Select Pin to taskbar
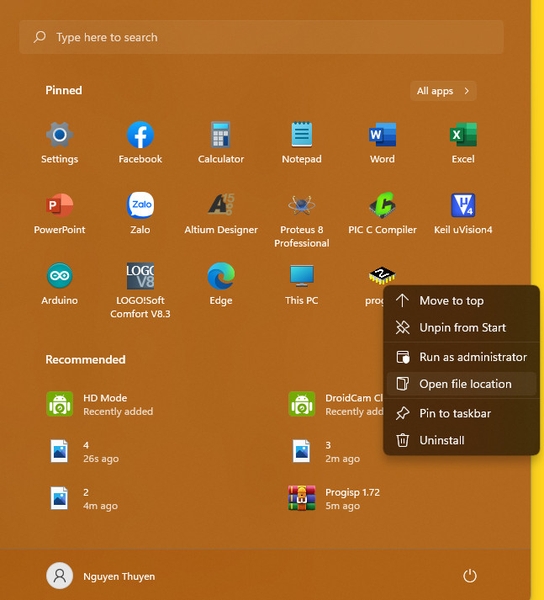Screen dimensions: 544x600 [x=461, y=413]
